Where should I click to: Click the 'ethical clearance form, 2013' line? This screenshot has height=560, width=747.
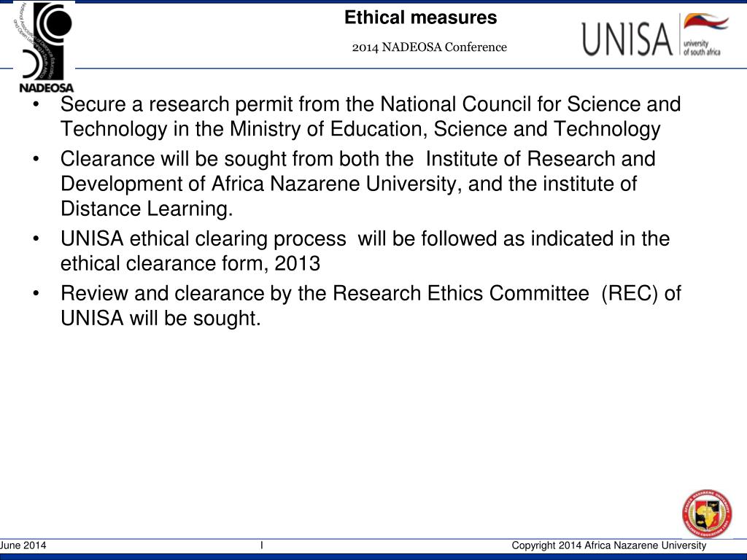[190, 264]
